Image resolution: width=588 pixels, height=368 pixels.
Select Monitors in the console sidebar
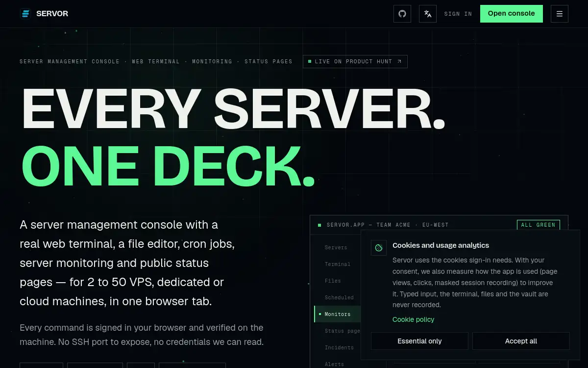pyautogui.click(x=338, y=314)
